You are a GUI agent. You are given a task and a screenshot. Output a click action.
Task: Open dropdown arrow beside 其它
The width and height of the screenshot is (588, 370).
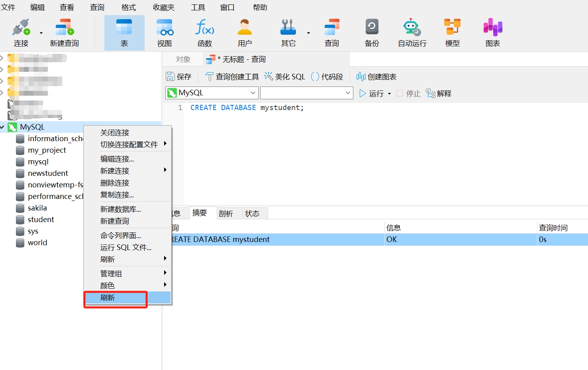(308, 33)
